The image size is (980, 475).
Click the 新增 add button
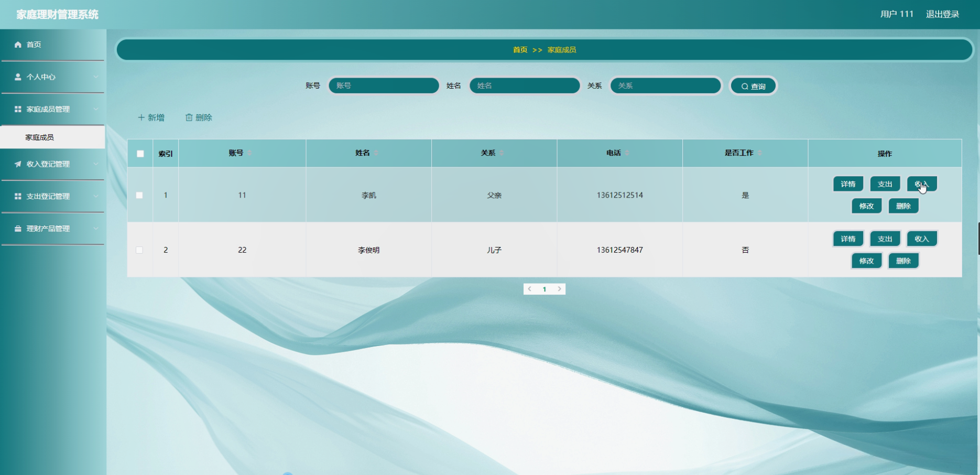151,117
